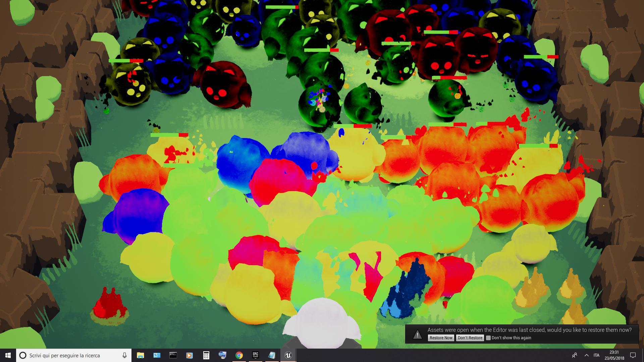
Task: Check the Don't show this again box
Action: click(x=488, y=338)
